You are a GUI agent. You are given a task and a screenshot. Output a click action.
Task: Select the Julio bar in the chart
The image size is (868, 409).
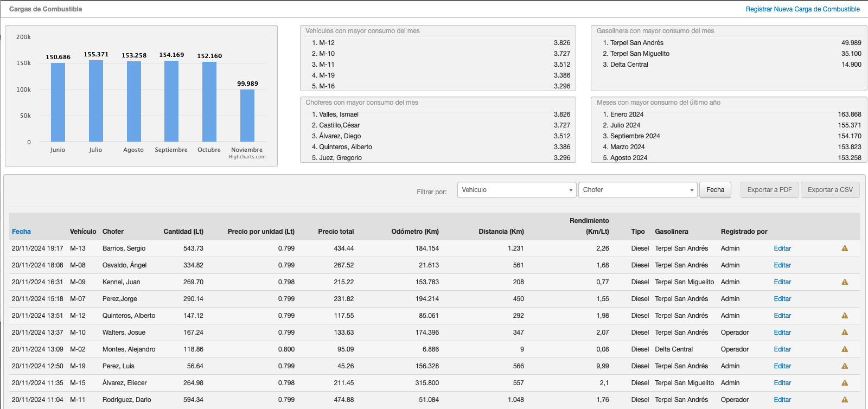coord(96,101)
